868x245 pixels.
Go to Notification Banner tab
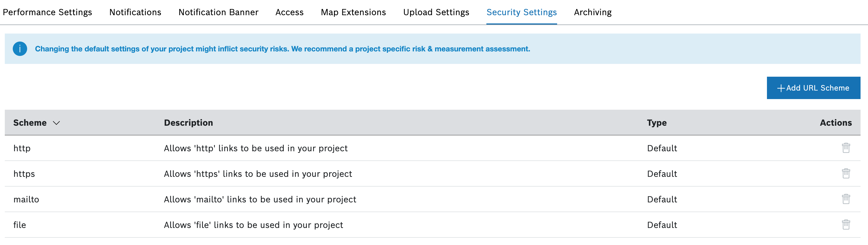pos(218,12)
